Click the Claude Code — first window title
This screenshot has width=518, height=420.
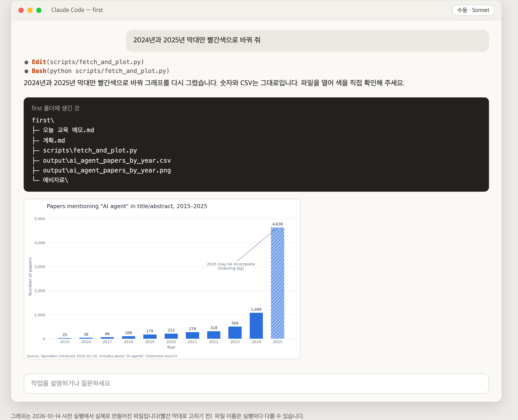pyautogui.click(x=77, y=10)
